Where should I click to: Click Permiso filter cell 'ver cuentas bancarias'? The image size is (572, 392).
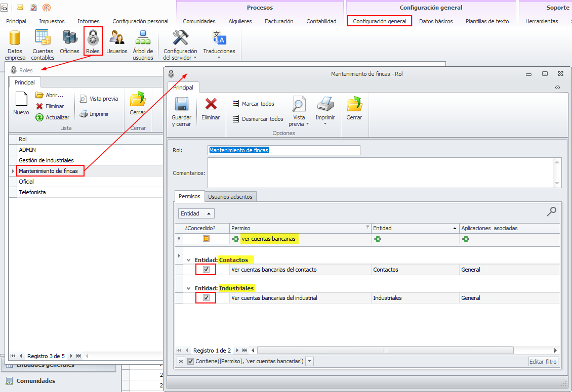(x=301, y=239)
